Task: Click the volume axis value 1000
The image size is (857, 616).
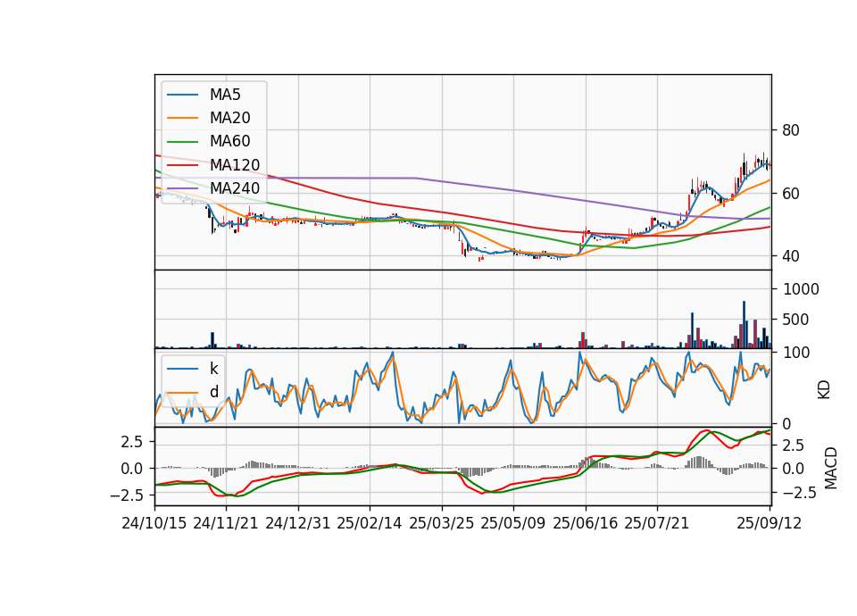Action: [x=801, y=289]
